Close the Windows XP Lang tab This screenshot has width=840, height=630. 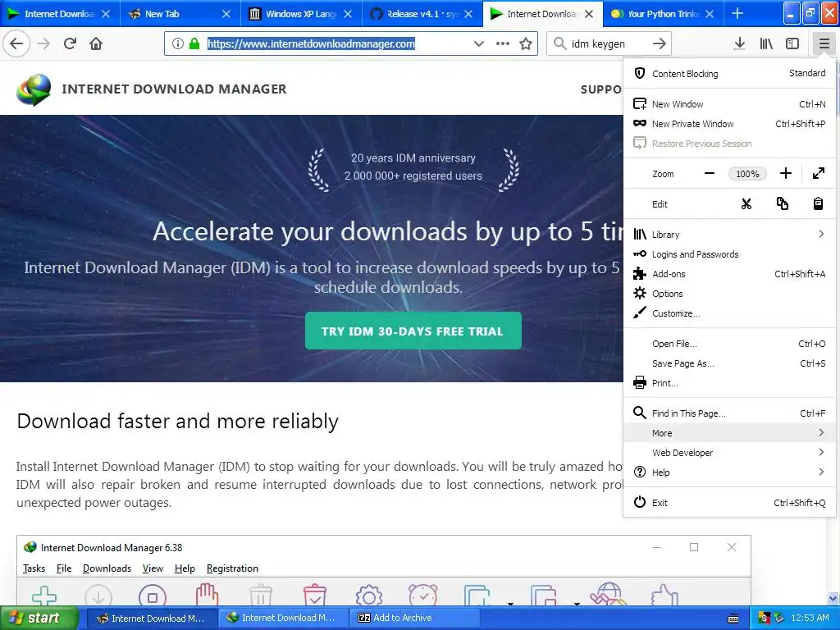(x=348, y=14)
